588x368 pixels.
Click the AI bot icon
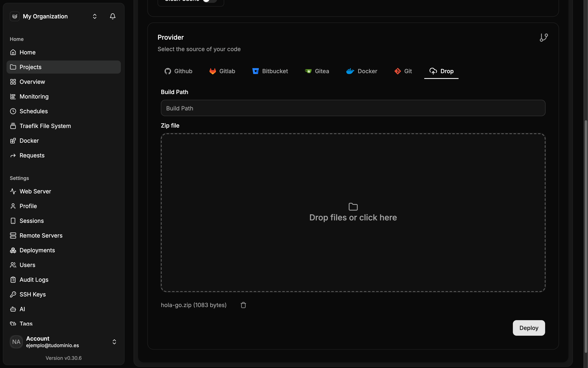[13, 309]
